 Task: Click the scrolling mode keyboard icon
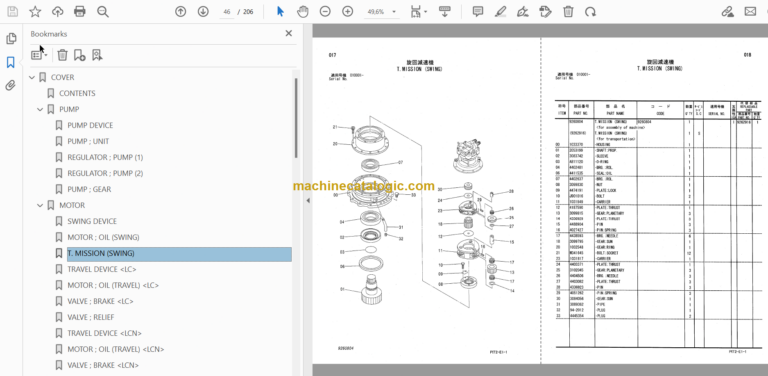click(x=445, y=12)
